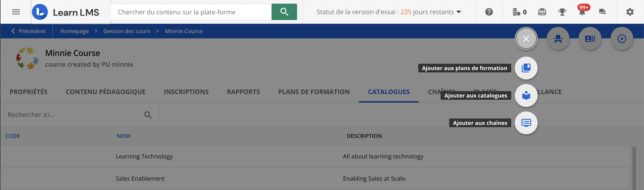
Task: Open the help question mark icon
Action: coord(489,12)
